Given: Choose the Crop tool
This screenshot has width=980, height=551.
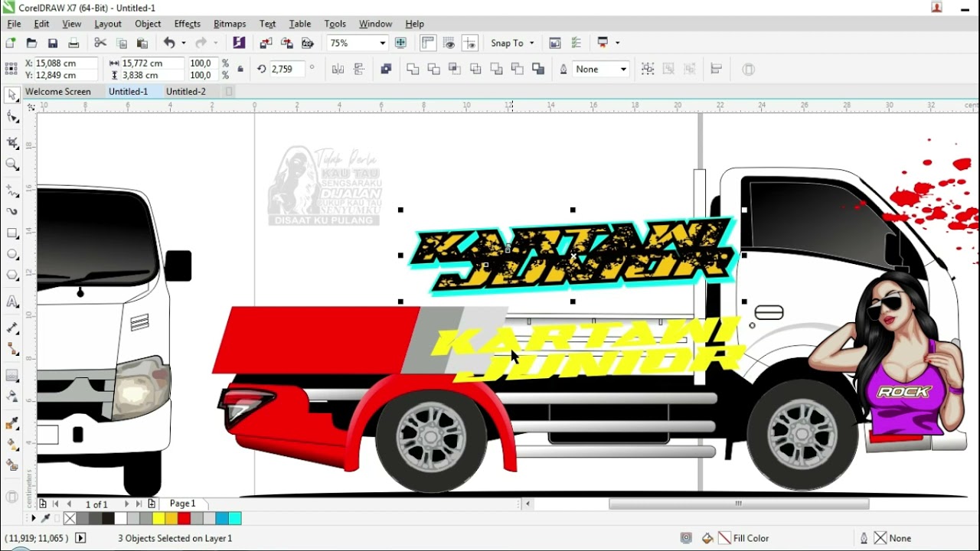Looking at the screenshot, I should coord(12,142).
